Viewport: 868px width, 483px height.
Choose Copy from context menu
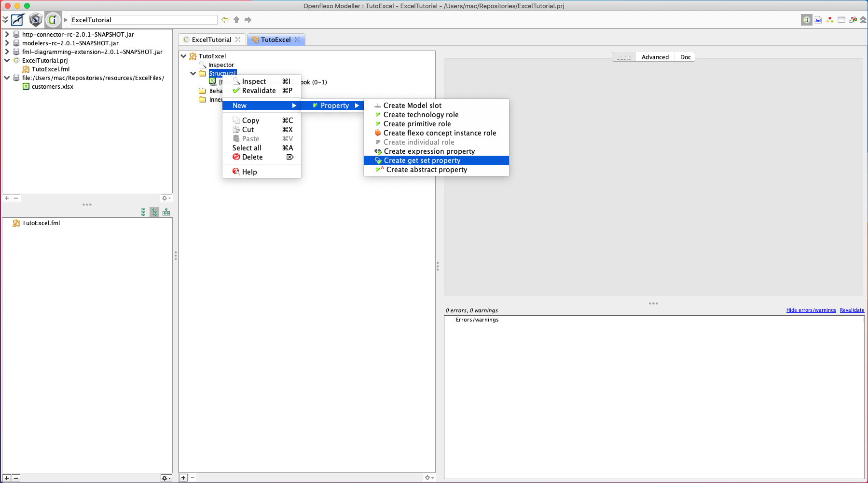click(262, 120)
